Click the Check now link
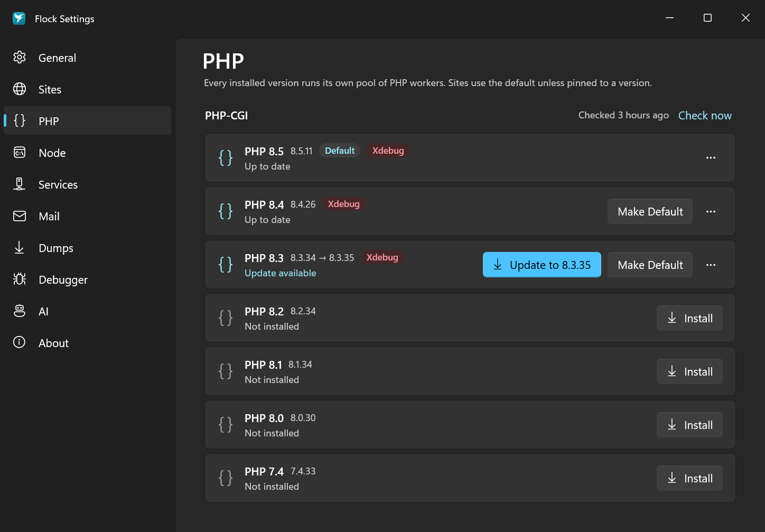Screen dimensions: 765x532 pos(705,115)
